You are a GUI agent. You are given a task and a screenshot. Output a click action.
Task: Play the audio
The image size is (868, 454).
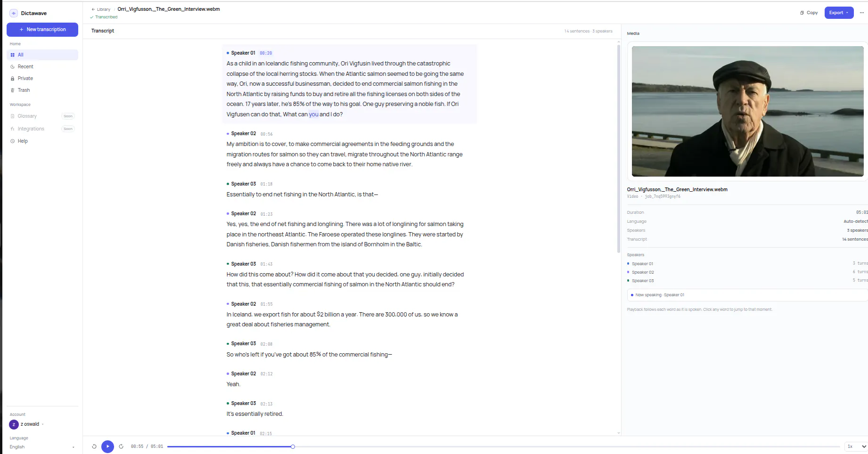pos(107,446)
